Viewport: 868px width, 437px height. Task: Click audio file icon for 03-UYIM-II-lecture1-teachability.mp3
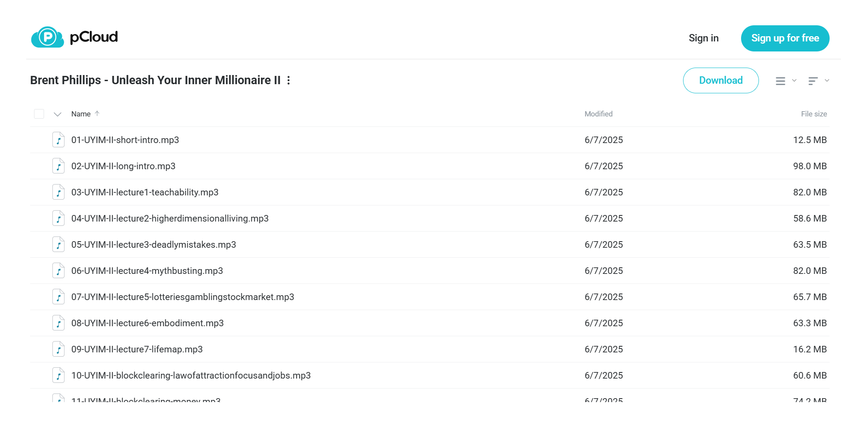pos(58,192)
